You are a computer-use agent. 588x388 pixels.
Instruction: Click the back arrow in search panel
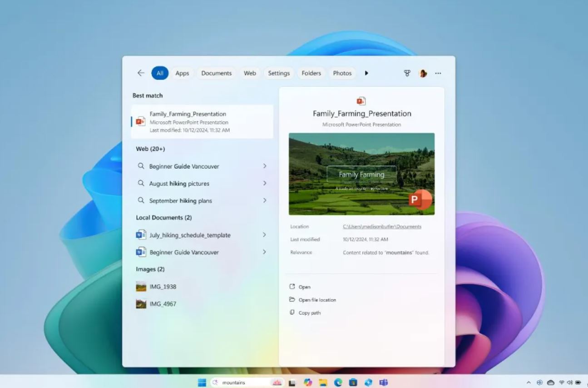point(141,73)
